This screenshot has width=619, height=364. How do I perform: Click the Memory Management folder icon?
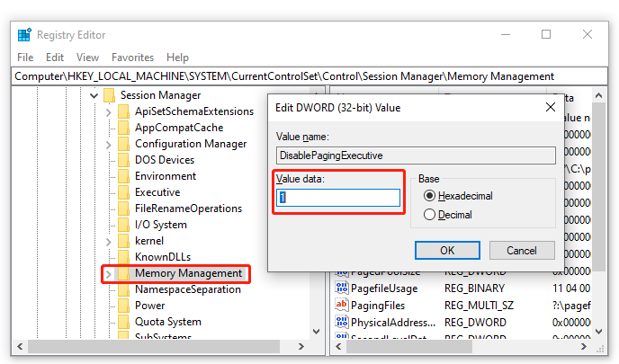(x=123, y=273)
